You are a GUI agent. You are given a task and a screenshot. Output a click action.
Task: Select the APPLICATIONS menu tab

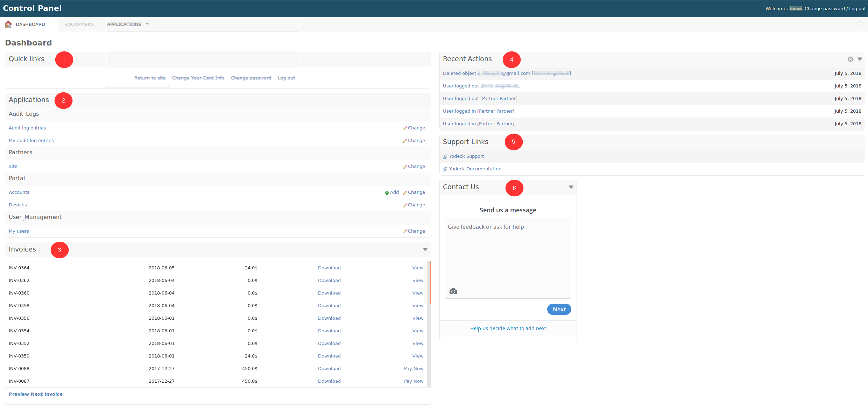pyautogui.click(x=124, y=24)
